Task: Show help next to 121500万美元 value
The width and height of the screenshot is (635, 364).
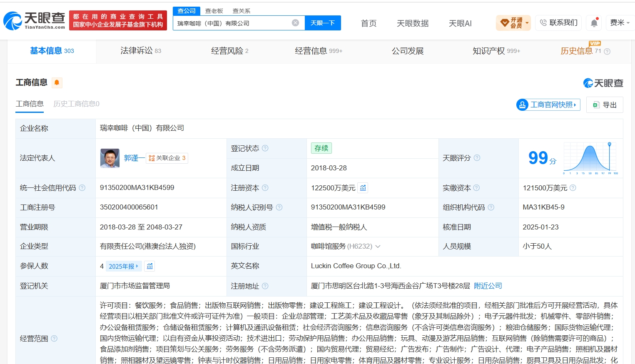Action: click(x=573, y=188)
